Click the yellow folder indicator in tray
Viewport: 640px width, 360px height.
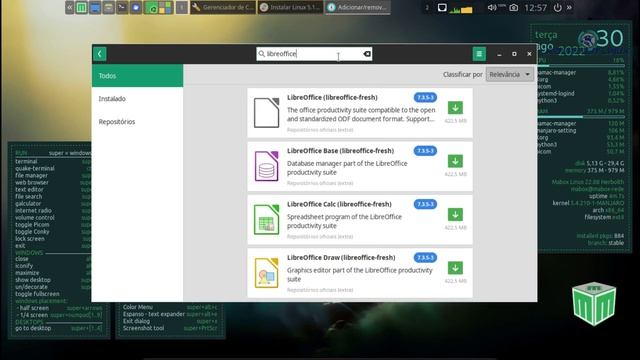pos(467,9)
